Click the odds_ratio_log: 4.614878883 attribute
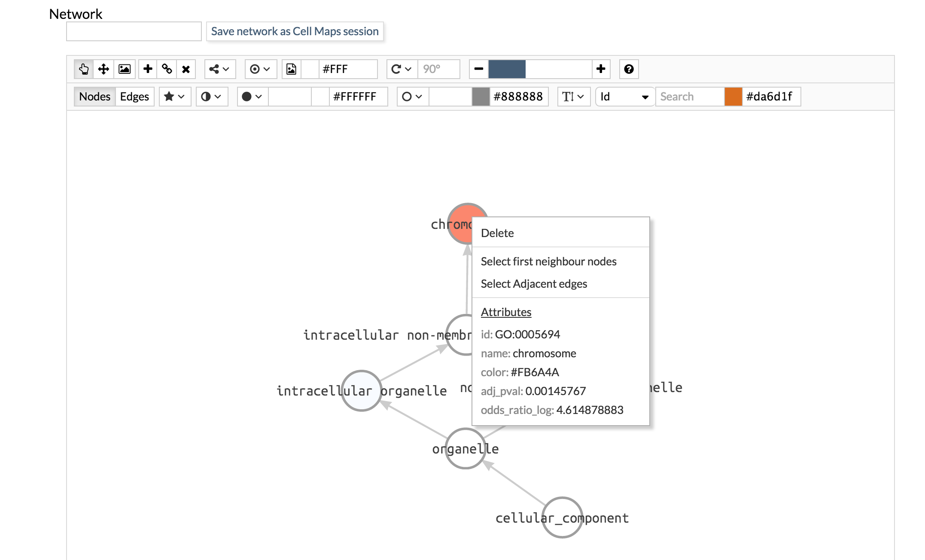Screen dimensions: 925x560 pos(552,410)
